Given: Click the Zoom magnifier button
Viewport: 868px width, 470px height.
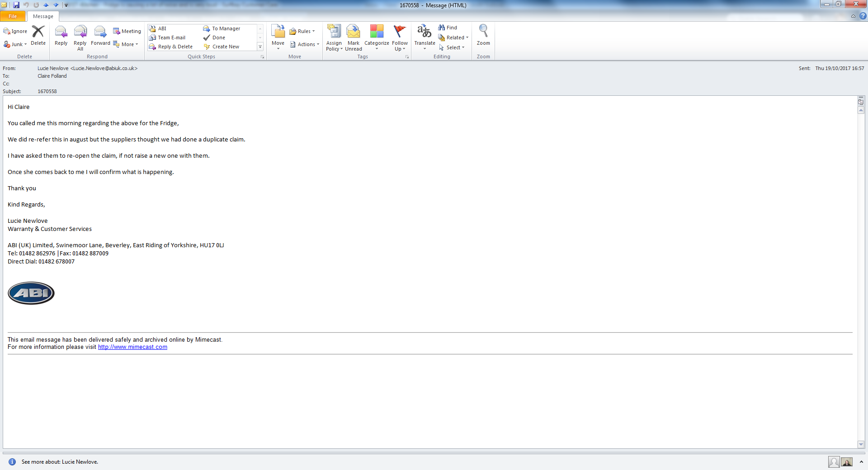Looking at the screenshot, I should pyautogui.click(x=483, y=36).
